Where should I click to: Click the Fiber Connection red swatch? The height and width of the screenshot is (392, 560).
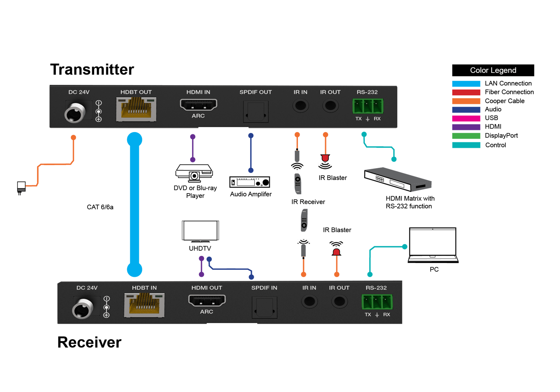[466, 92]
